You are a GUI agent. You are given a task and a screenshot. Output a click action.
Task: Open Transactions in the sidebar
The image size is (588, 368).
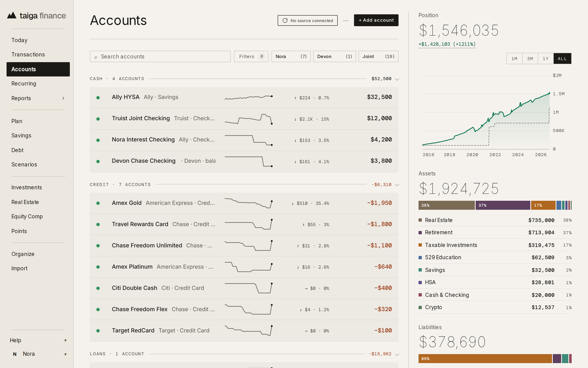[38, 54]
